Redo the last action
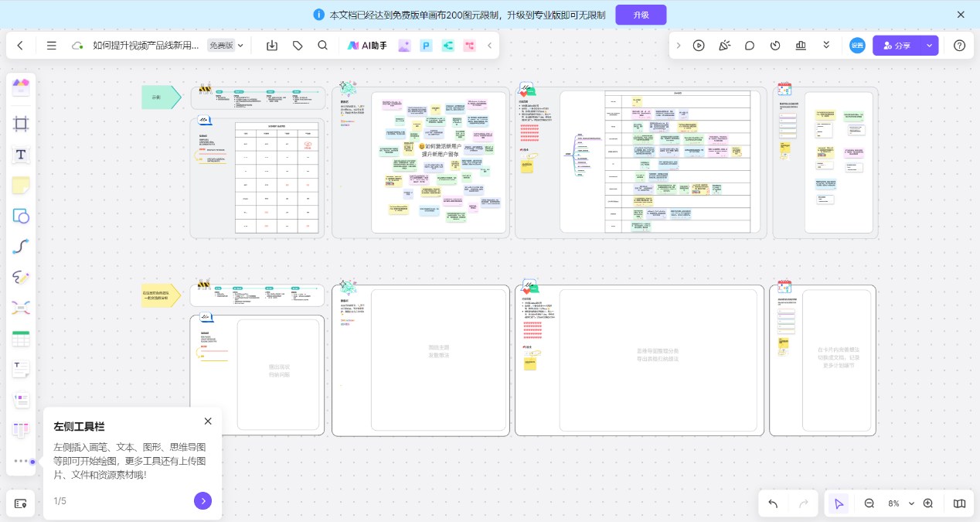The width and height of the screenshot is (980, 522). 803,503
